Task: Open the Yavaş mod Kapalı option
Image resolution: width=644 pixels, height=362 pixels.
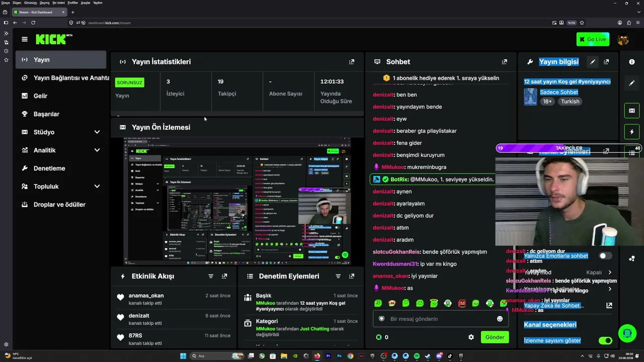Action: [x=568, y=273]
